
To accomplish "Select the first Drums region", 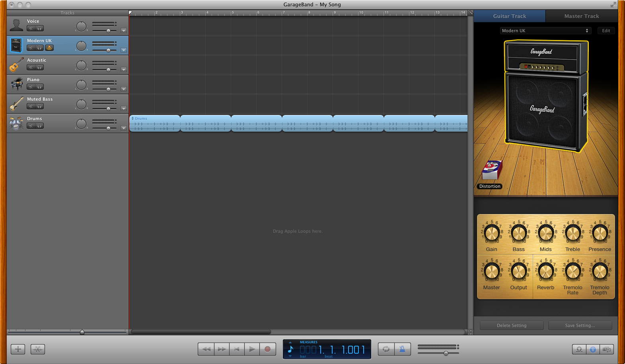I will [x=155, y=123].
